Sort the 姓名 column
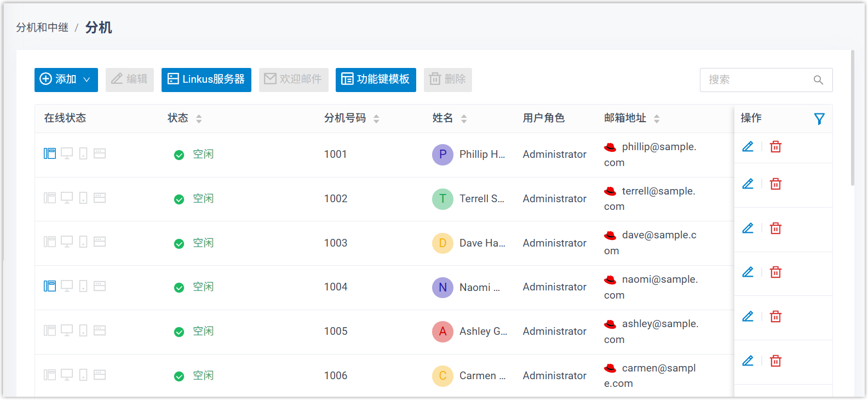The width and height of the screenshot is (868, 400). click(x=464, y=119)
